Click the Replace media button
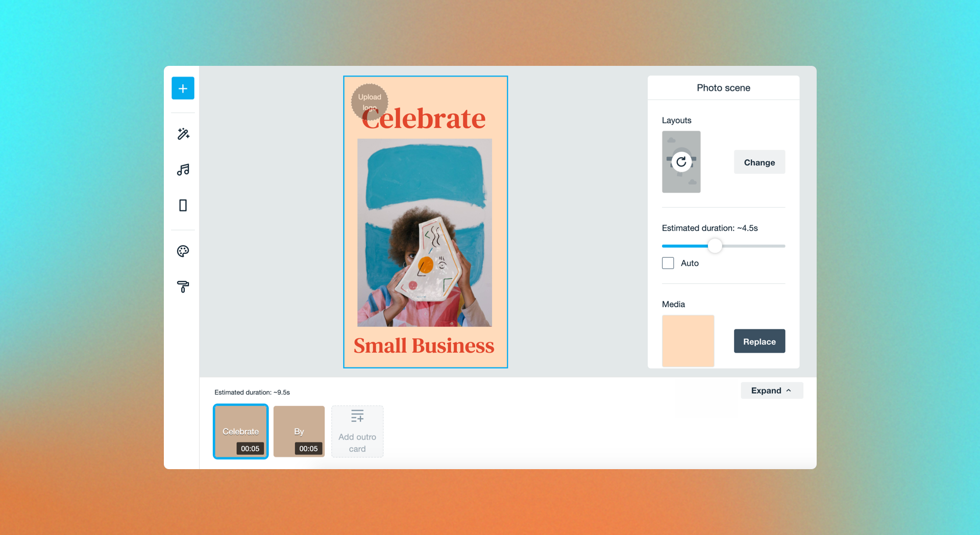Image resolution: width=980 pixels, height=535 pixels. [759, 342]
